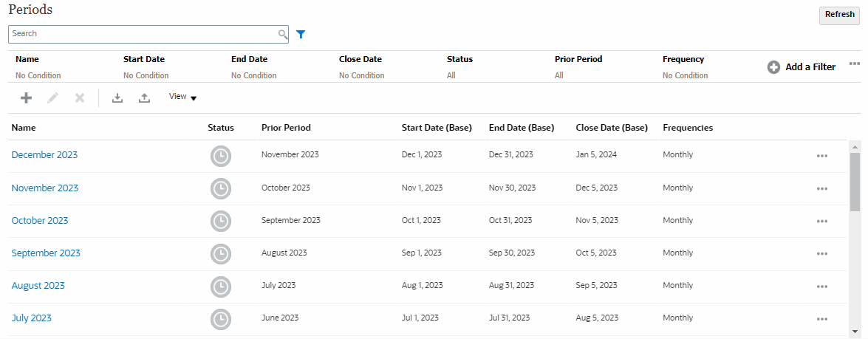Open the Prior Period filter condition

[559, 75]
